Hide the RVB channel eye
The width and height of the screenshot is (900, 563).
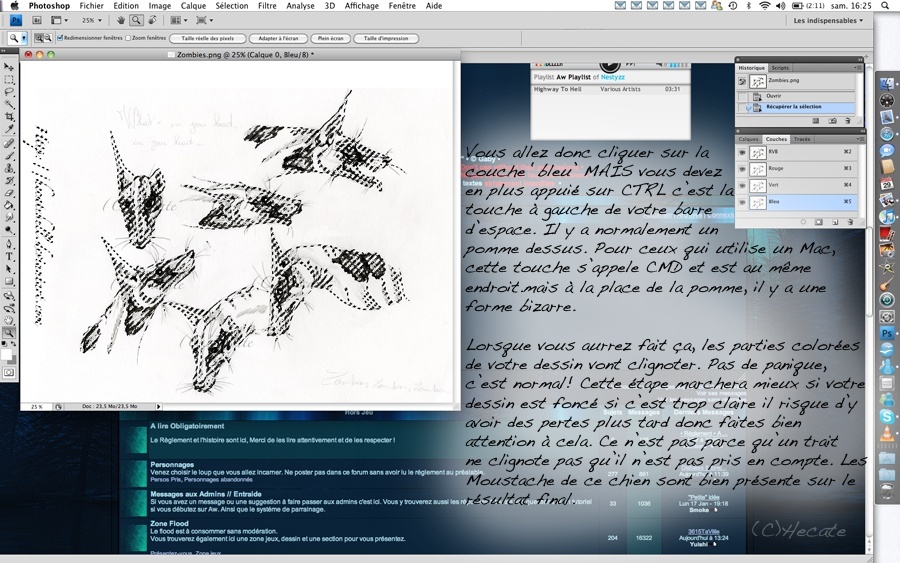pos(742,153)
